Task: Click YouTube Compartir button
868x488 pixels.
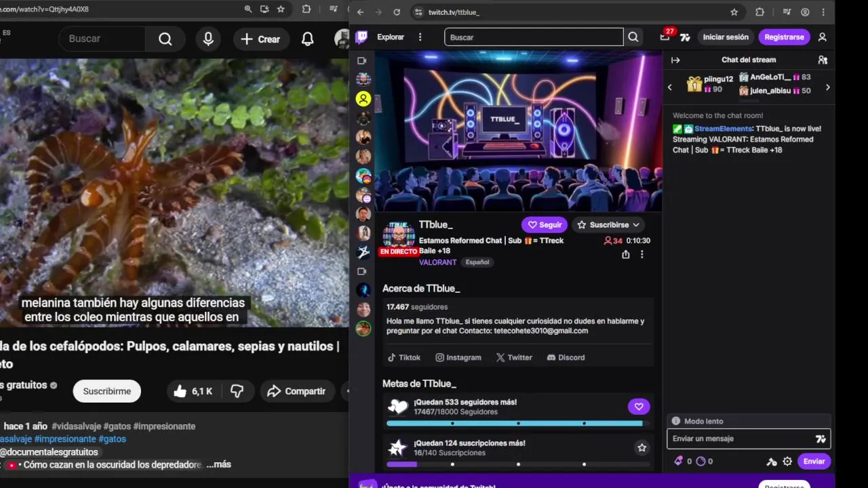Action: (296, 391)
